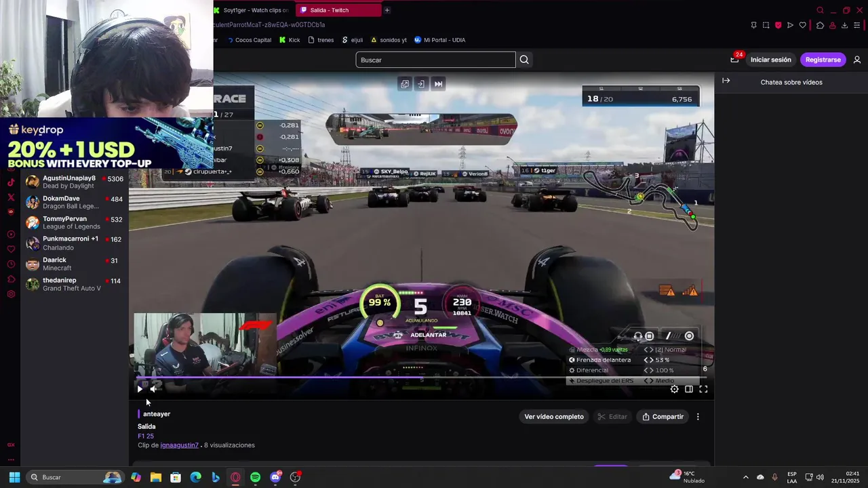Open history clock icon in the Opera sidebar
This screenshot has height=488, width=868.
(x=11, y=264)
